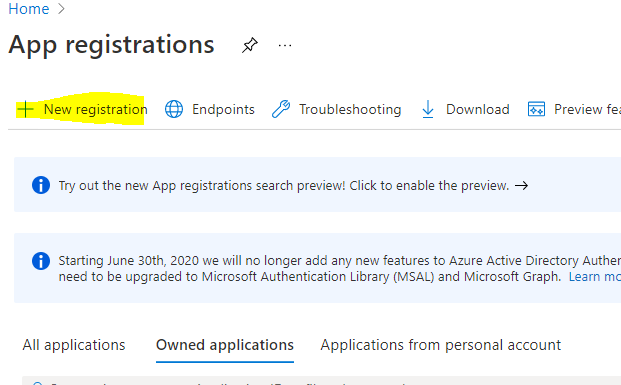Image resolution: width=621 pixels, height=385 pixels.
Task: Click the Endpoints globe icon
Action: pyautogui.click(x=173, y=109)
